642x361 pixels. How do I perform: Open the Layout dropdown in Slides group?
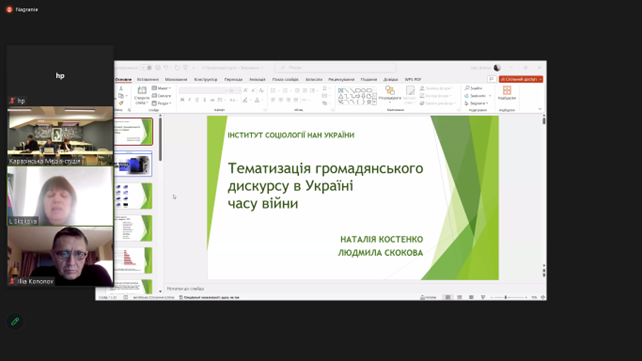[162, 88]
